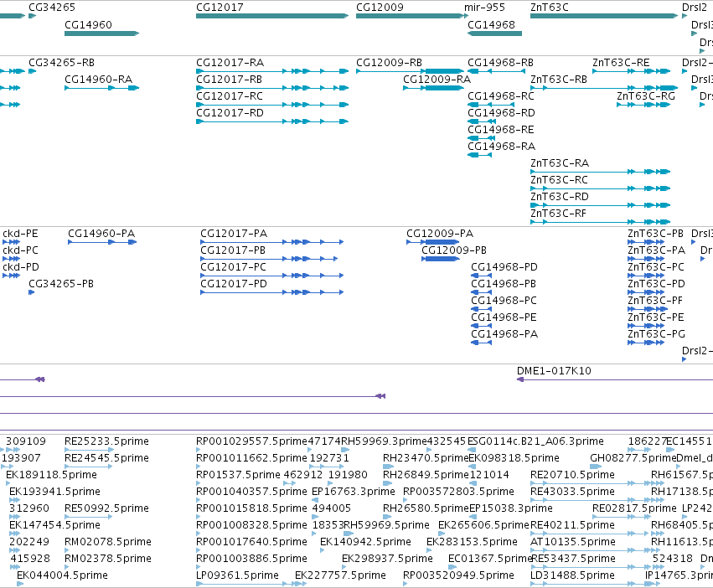Select the CG34265 gene label
713x588 pixels.
point(52,8)
